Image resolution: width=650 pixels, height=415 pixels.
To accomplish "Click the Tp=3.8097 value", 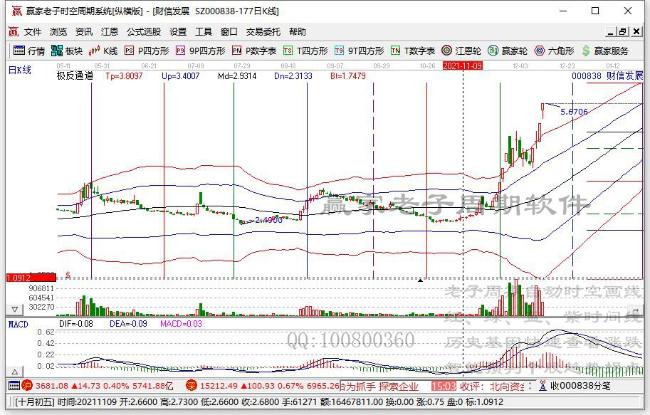I will pyautogui.click(x=124, y=76).
